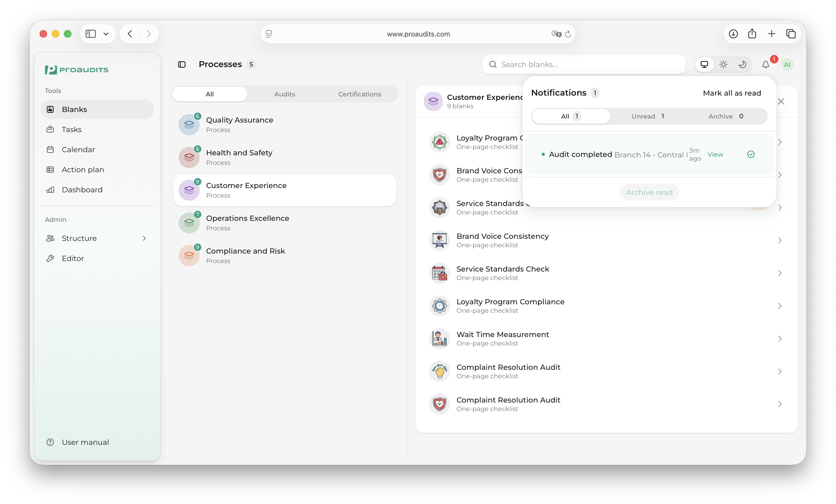Open the User manual
This screenshot has height=504, width=836.
pos(97,442)
